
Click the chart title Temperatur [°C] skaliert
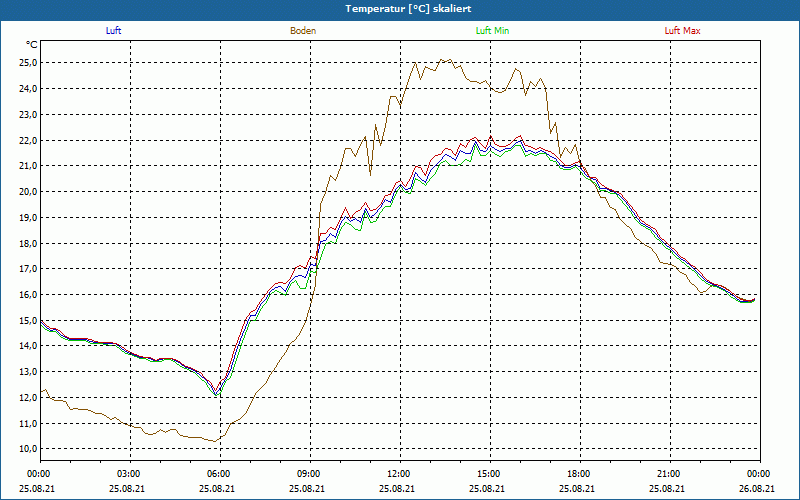[408, 9]
